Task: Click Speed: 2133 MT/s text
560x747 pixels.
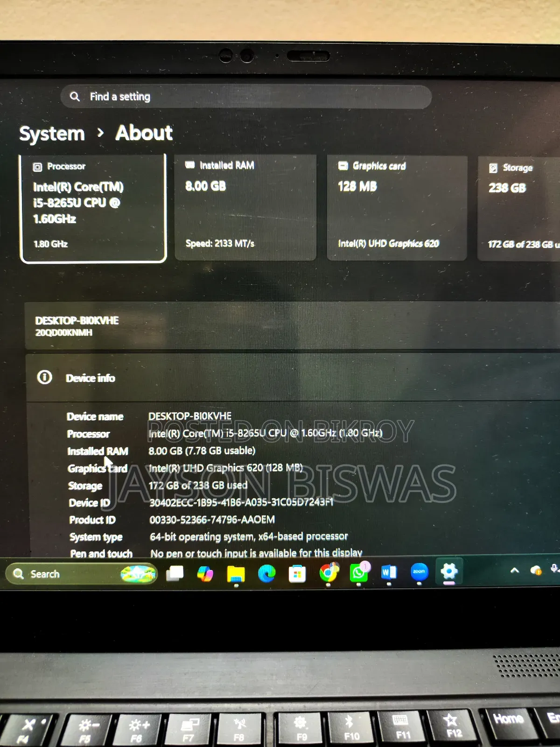Action: click(x=220, y=243)
